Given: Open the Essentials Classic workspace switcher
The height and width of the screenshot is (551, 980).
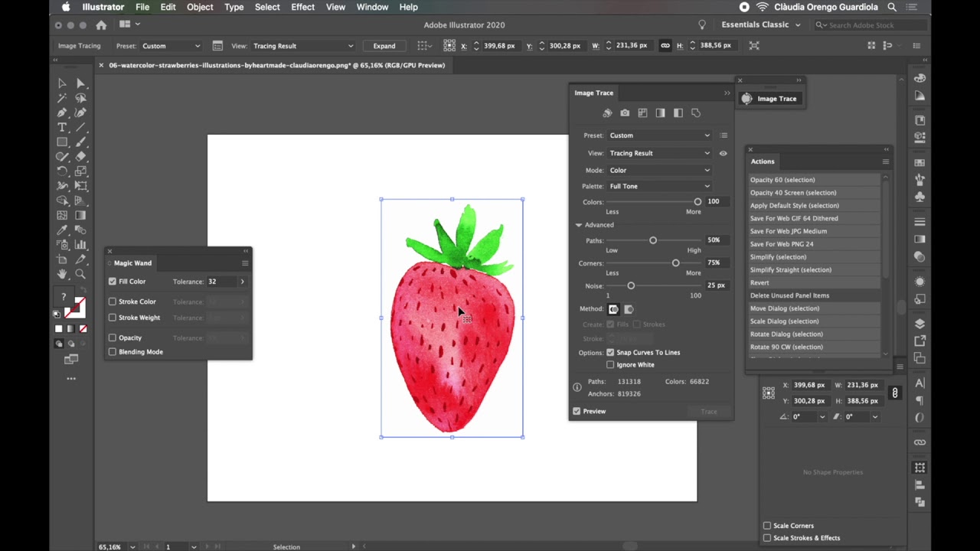Looking at the screenshot, I should click(x=761, y=24).
